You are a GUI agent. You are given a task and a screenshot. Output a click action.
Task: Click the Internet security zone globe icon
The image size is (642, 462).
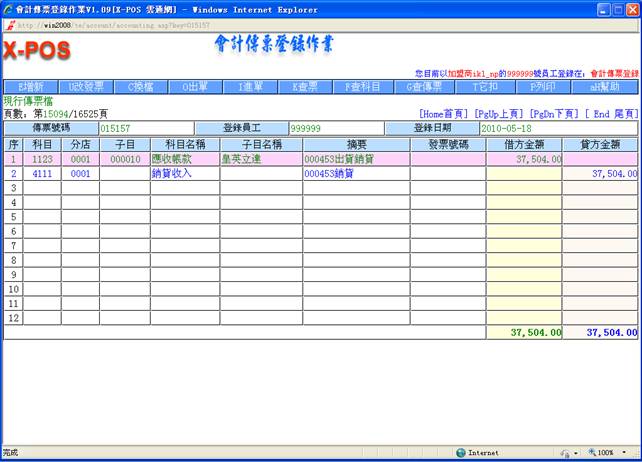tap(461, 453)
